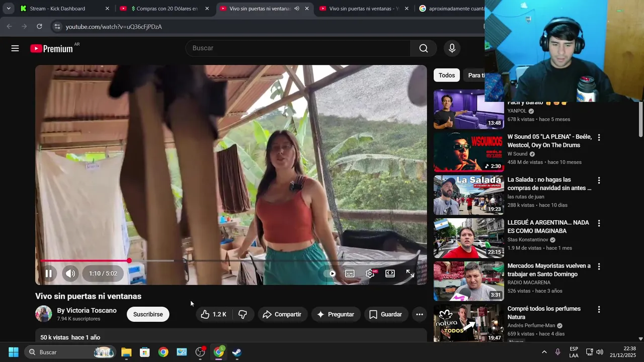The width and height of the screenshot is (644, 362).
Task: Open Mercados Mayoristas video title
Action: (x=549, y=270)
